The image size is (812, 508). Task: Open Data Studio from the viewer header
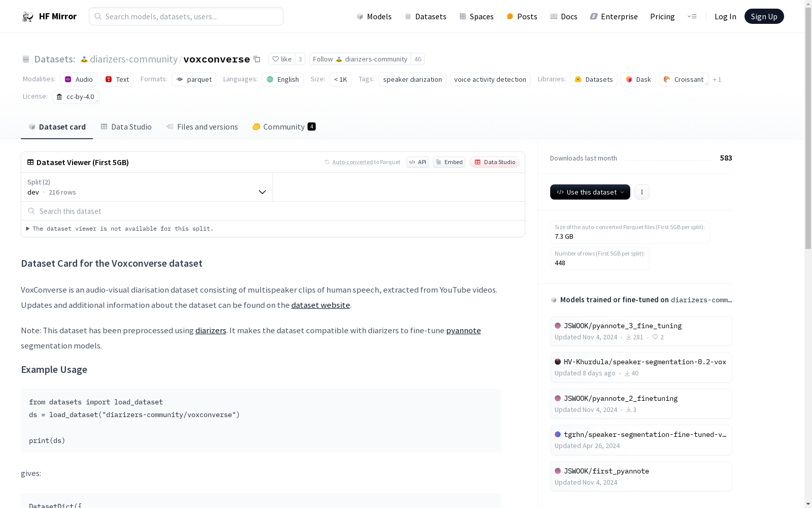pyautogui.click(x=494, y=162)
